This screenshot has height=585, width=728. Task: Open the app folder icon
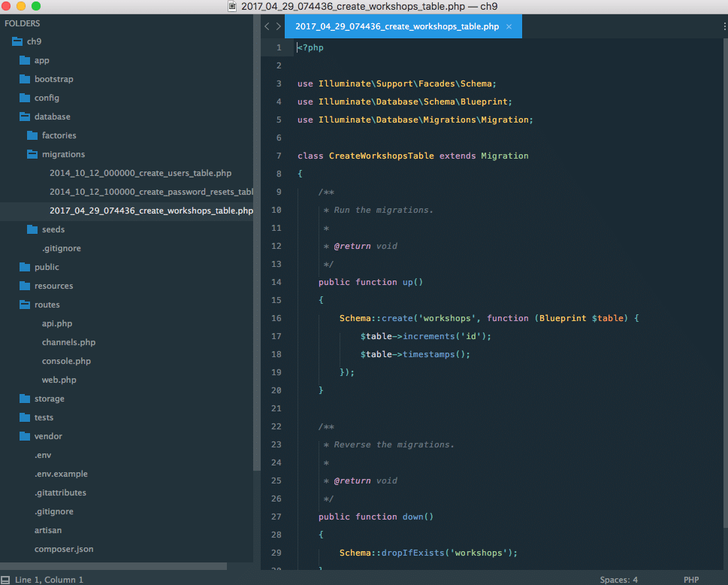point(25,60)
